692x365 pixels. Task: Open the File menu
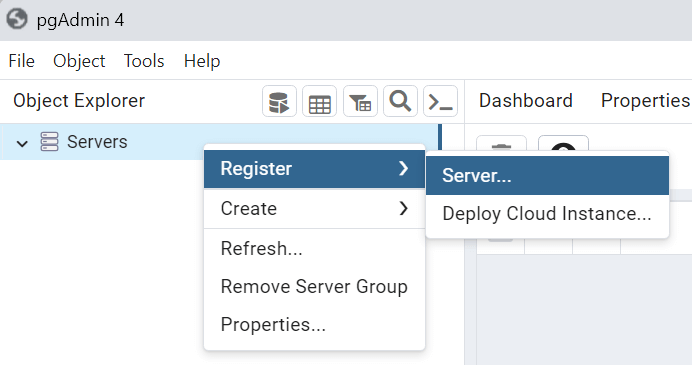click(21, 61)
